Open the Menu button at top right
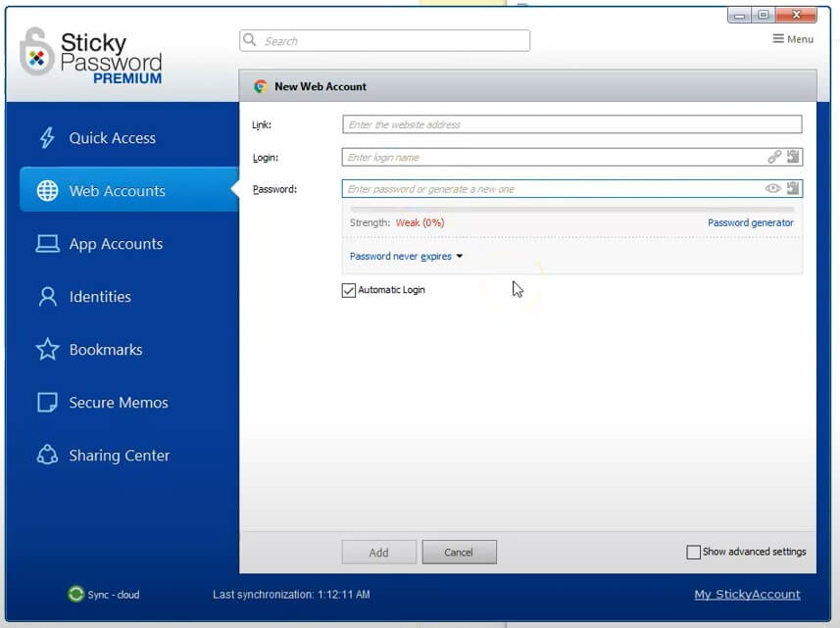The width and height of the screenshot is (840, 628). pos(793,39)
